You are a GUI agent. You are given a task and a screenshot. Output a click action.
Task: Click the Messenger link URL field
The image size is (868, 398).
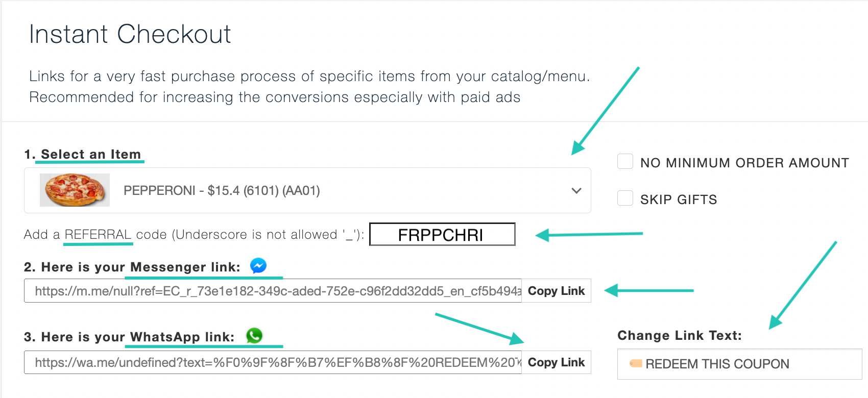coord(273,291)
